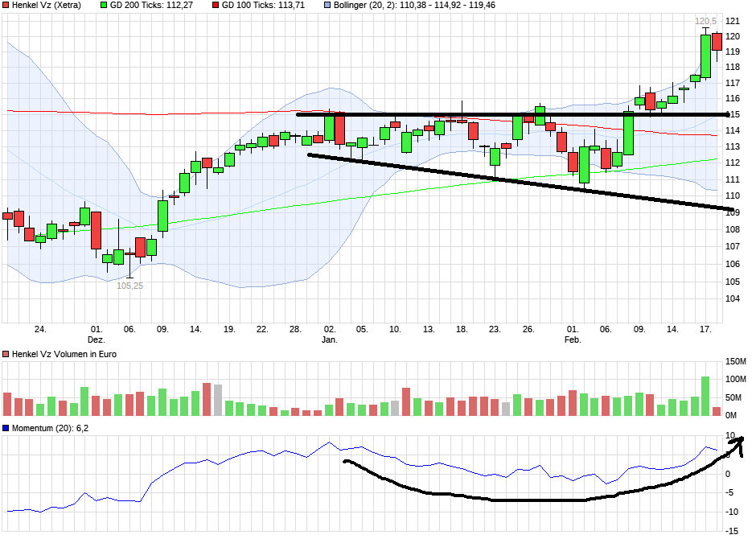Select the 'GD 100 Ticks: 113,71' legend text
Image resolution: width=756 pixels, height=539 pixels.
263,6
